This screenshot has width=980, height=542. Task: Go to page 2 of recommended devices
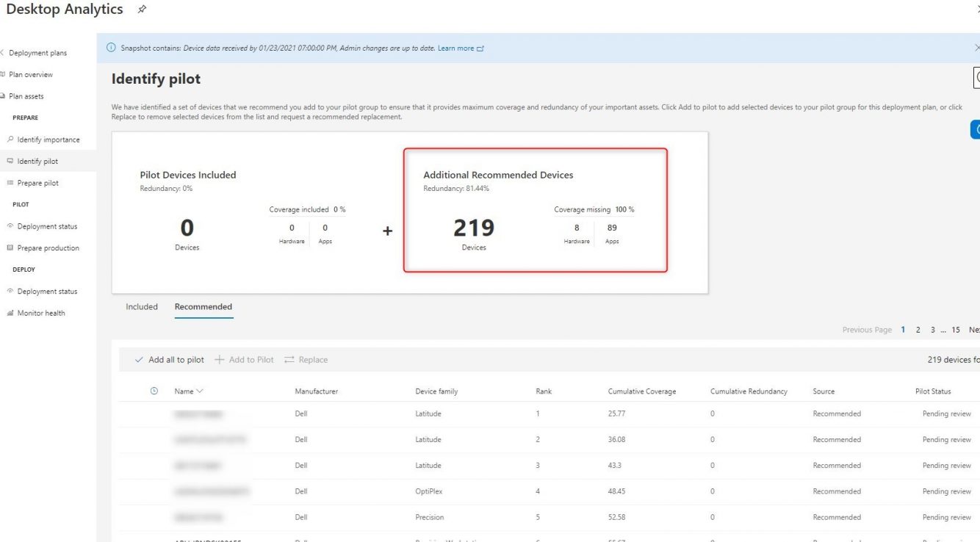pyautogui.click(x=918, y=330)
